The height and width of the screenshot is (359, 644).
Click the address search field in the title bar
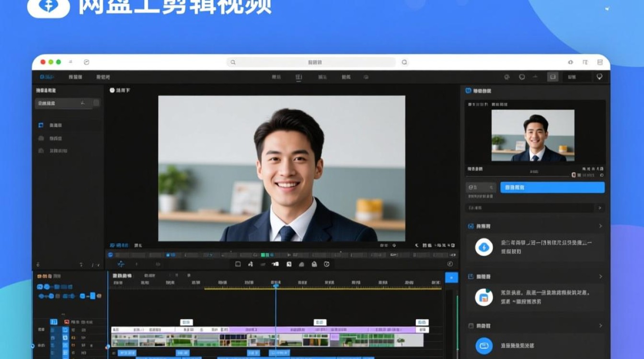click(311, 62)
